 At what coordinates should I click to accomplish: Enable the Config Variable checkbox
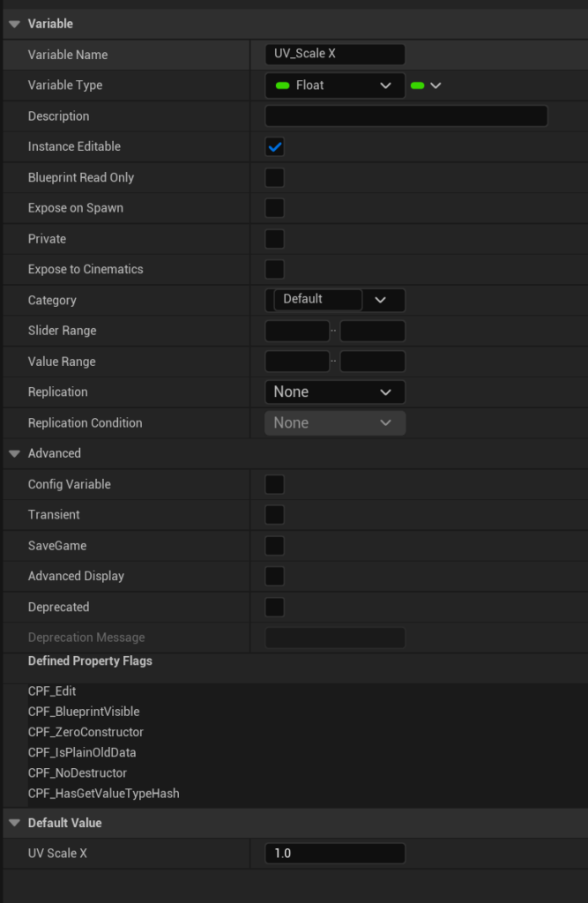click(x=275, y=484)
